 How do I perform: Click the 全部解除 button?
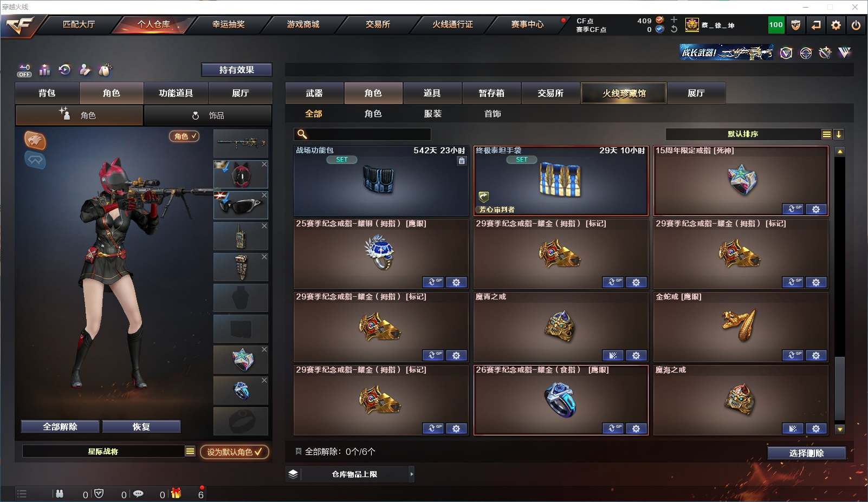(60, 427)
